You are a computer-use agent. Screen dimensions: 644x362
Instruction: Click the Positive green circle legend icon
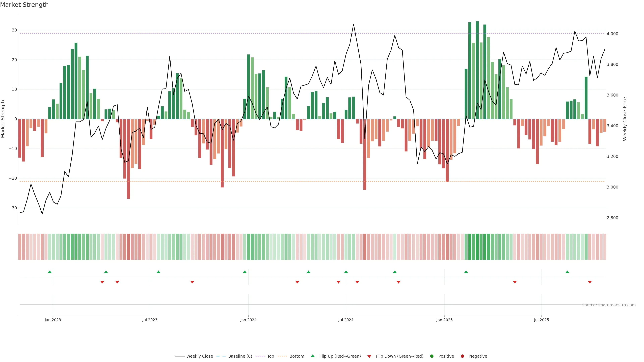point(432,356)
